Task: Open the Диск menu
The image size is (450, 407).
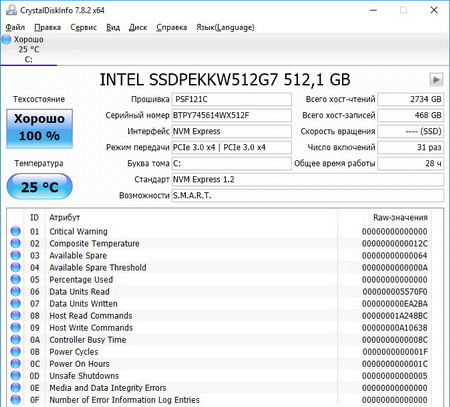Action: [x=138, y=27]
